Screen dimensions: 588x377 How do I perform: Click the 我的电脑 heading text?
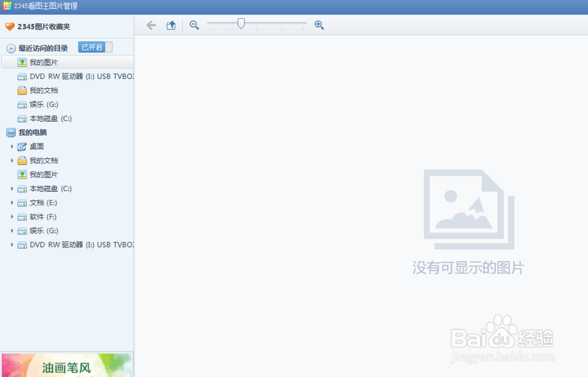[32, 132]
